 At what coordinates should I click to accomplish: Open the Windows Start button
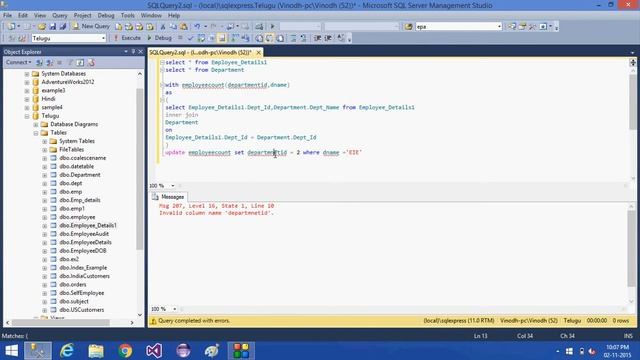pyautogui.click(x=11, y=351)
